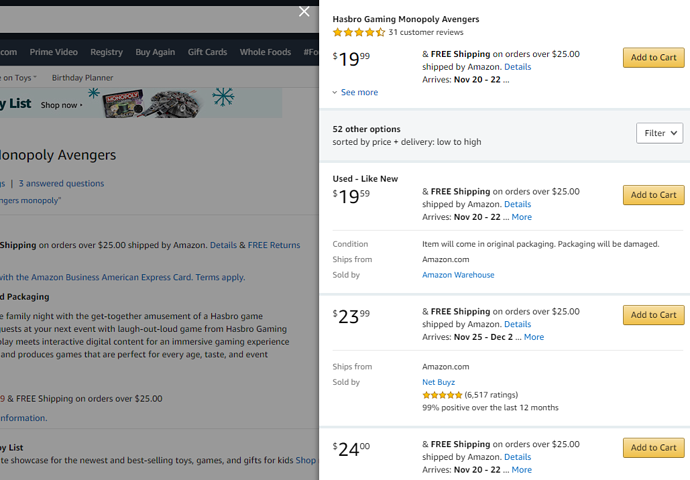The width and height of the screenshot is (690, 480).
Task: Open the Filter dropdown
Action: click(x=659, y=133)
